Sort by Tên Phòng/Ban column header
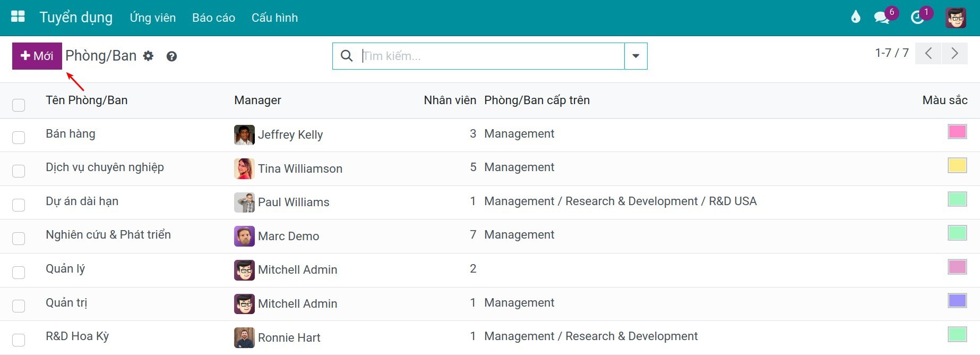980x355 pixels. coord(87,100)
